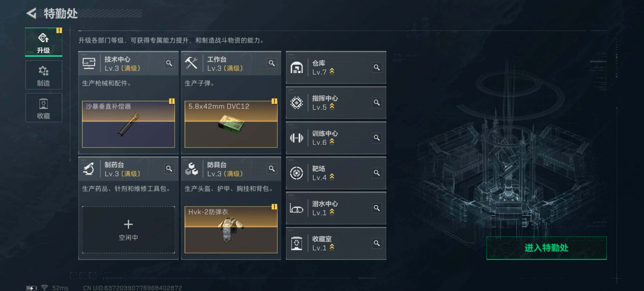Click upgrade arrows next to 训练中心 Lv.6
This screenshot has width=644, height=291.
tap(332, 142)
